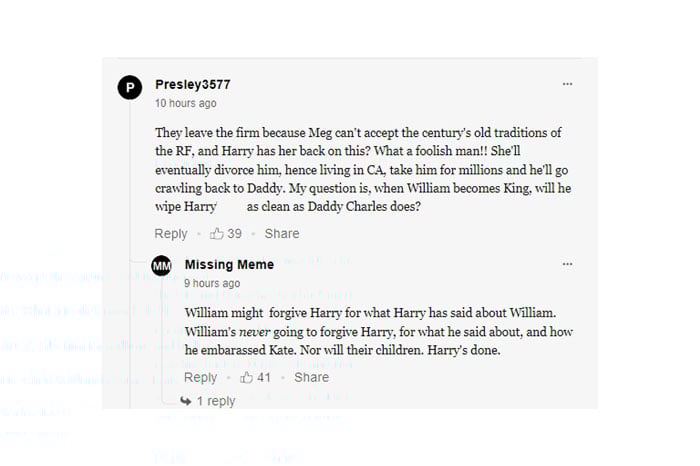This screenshot has width=700, height=466.
Task: Click the "9 hours ago" timestamp
Action: pos(212,283)
